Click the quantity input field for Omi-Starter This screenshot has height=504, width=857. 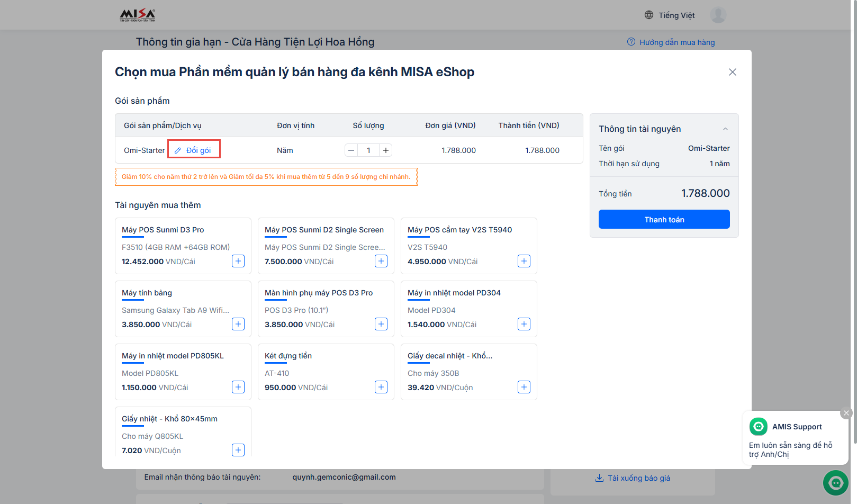pyautogui.click(x=368, y=150)
